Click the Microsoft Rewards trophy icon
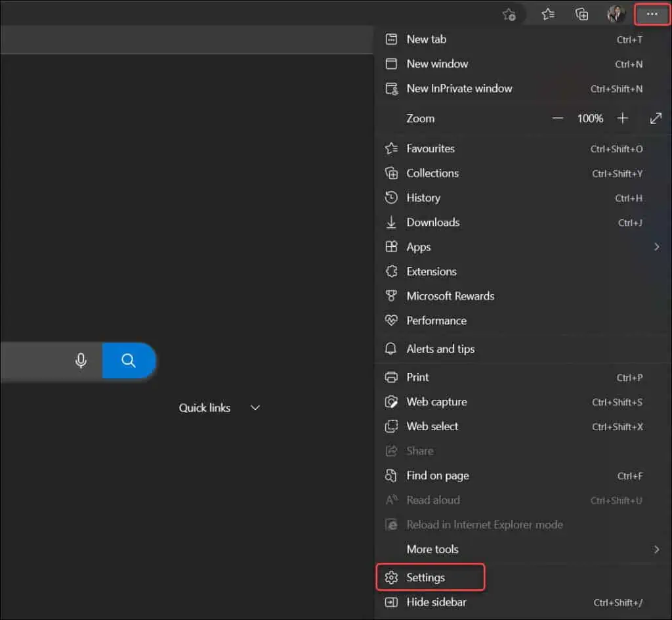 pyautogui.click(x=391, y=296)
